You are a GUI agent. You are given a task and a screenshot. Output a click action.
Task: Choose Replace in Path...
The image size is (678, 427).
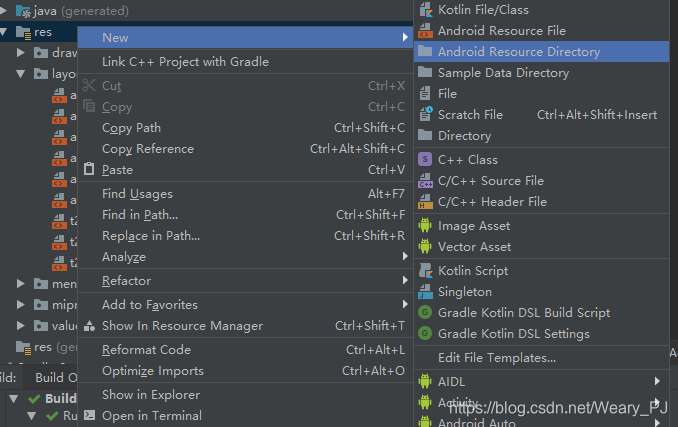245,236
